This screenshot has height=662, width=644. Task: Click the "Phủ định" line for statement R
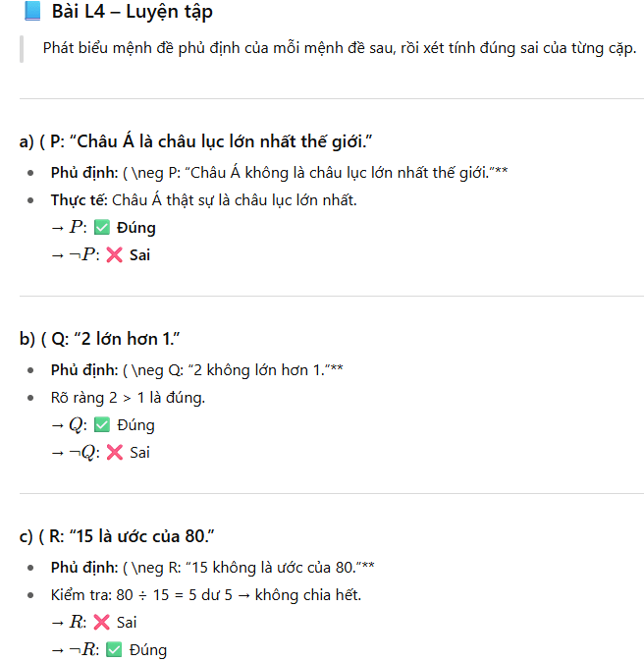212,568
